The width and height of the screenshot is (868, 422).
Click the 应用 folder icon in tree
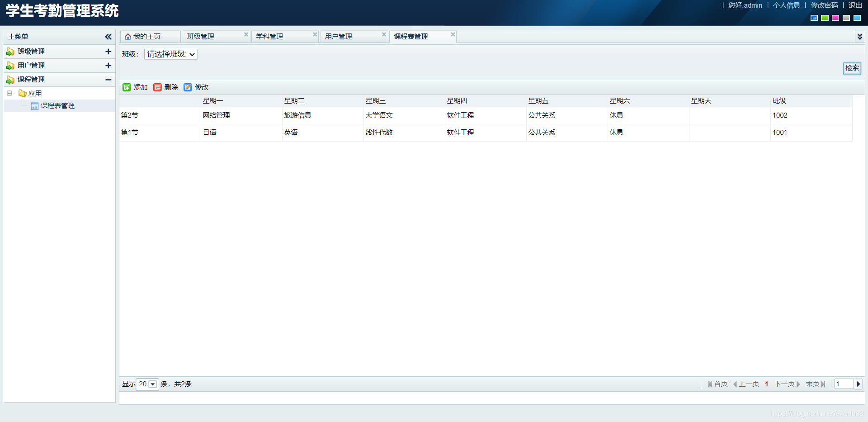click(22, 93)
